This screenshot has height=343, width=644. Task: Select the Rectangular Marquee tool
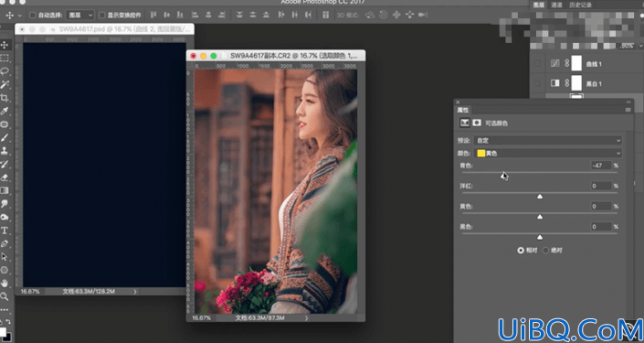point(5,58)
